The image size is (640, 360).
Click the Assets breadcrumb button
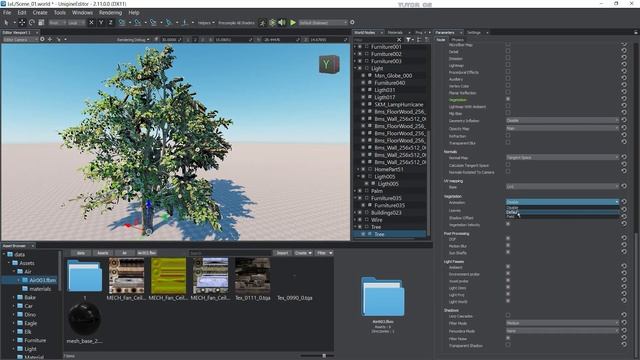[x=102, y=253]
